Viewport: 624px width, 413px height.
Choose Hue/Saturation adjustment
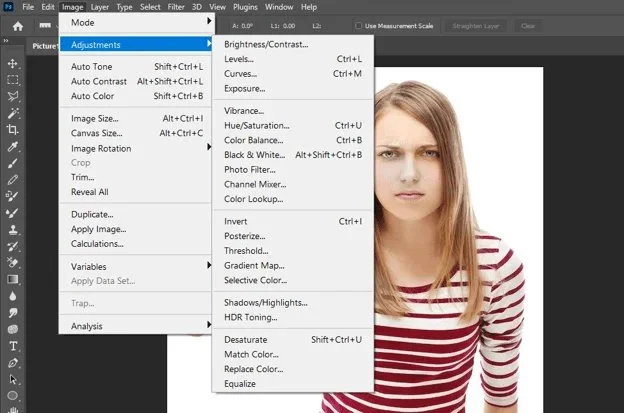(x=293, y=125)
